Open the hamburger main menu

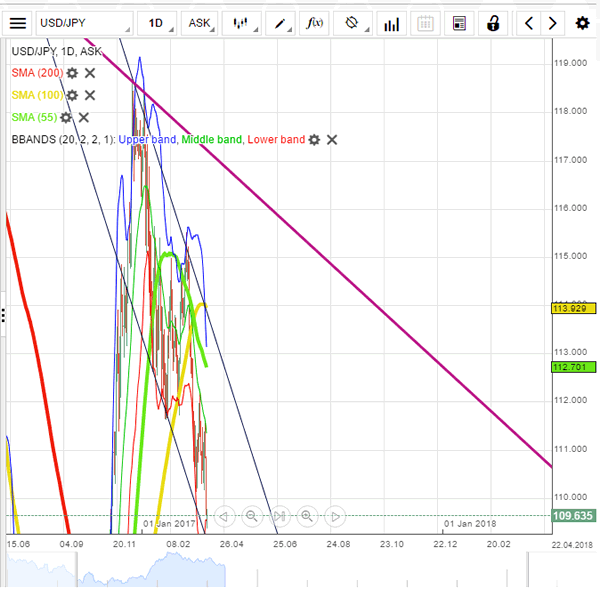(x=18, y=23)
